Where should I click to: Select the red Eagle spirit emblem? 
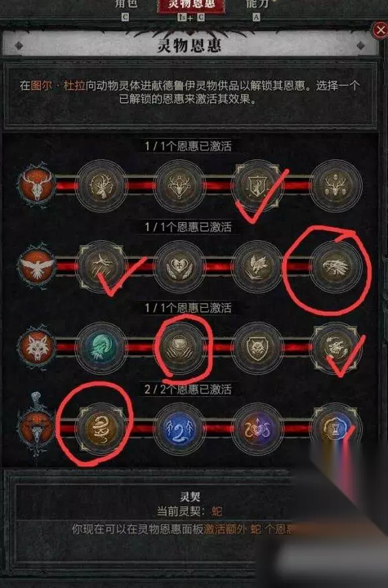point(37,266)
